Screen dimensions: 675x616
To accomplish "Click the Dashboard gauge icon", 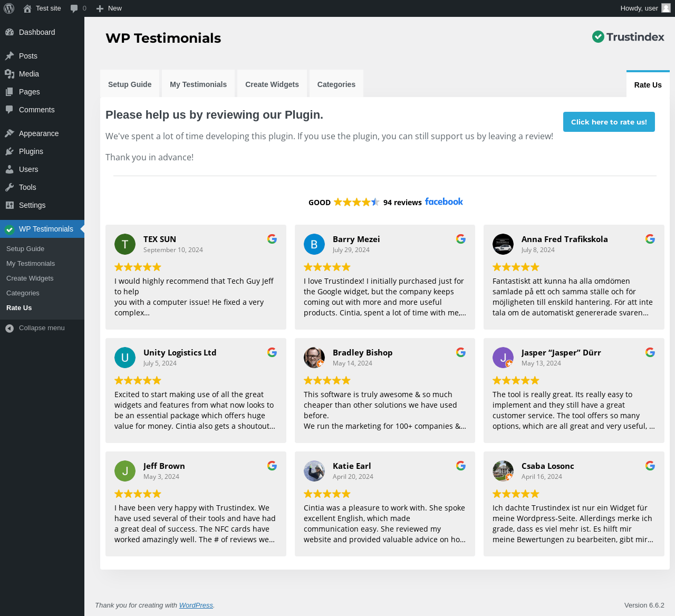I will pos(9,32).
